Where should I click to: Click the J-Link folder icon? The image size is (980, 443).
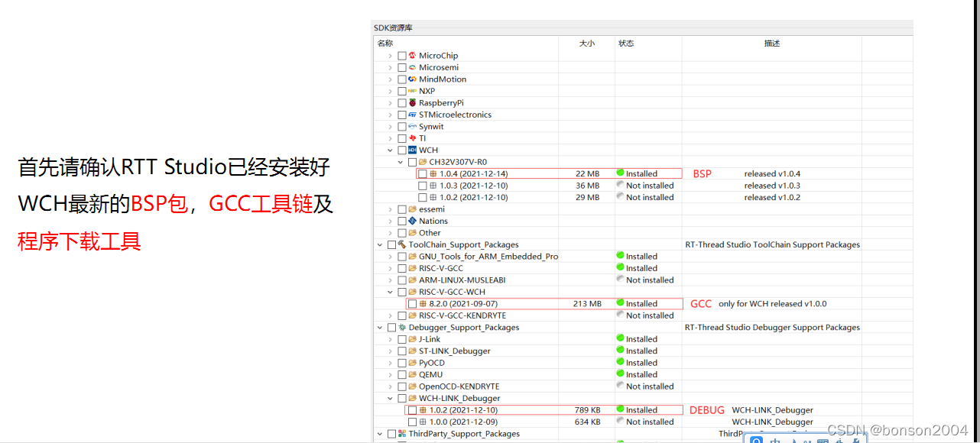(412, 339)
